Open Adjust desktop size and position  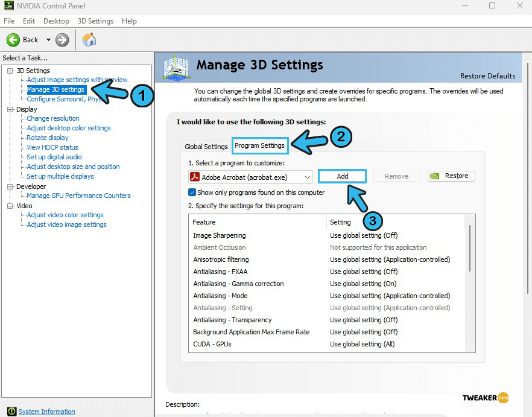coord(73,167)
